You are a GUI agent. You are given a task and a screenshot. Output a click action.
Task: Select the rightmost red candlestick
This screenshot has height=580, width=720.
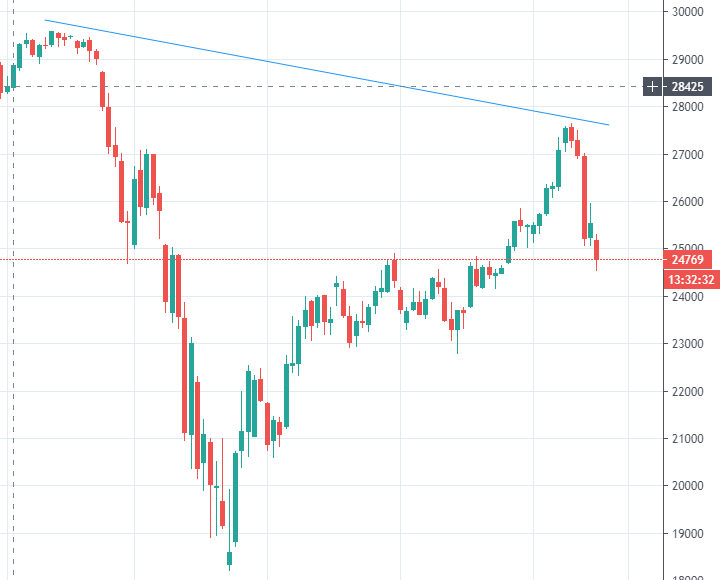tap(597, 250)
